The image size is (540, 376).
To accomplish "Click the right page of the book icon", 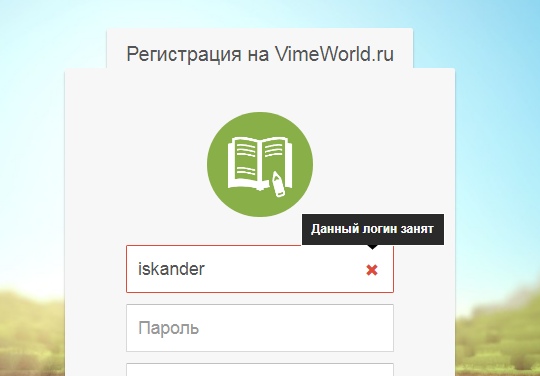I will pyautogui.click(x=277, y=158).
